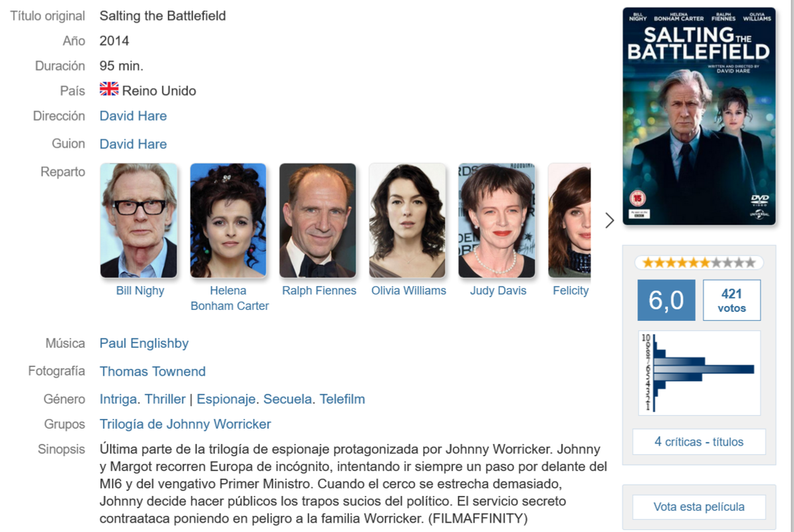Show next cast members with arrow
This screenshot has width=794, height=532.
coord(610,220)
